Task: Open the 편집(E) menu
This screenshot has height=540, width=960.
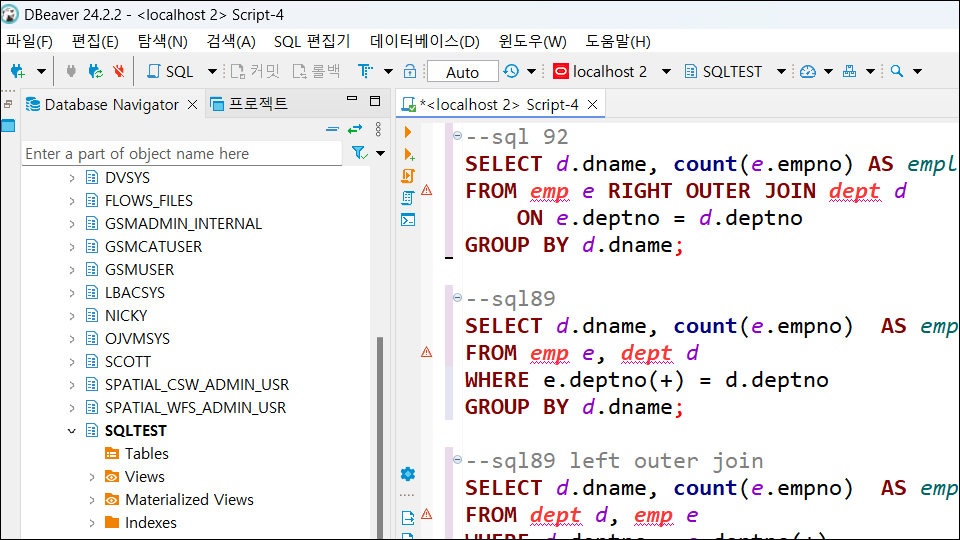Action: coord(95,41)
